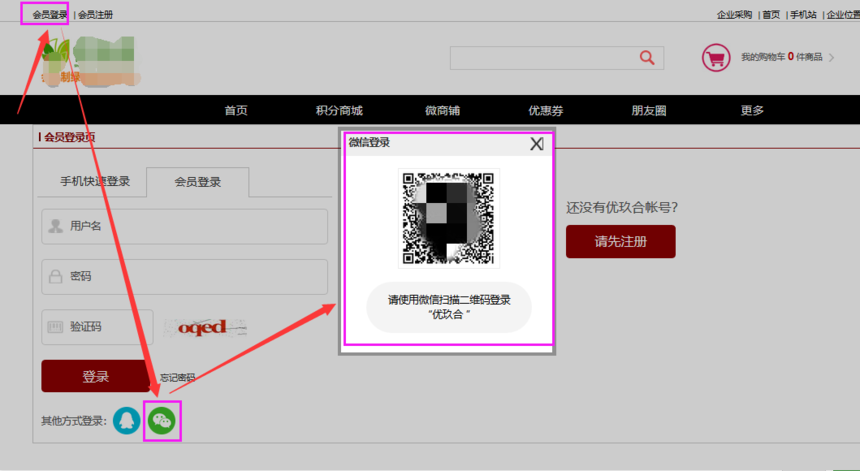Click the 还没有优玖合帐号? text
The width and height of the screenshot is (860, 471).
[622, 207]
